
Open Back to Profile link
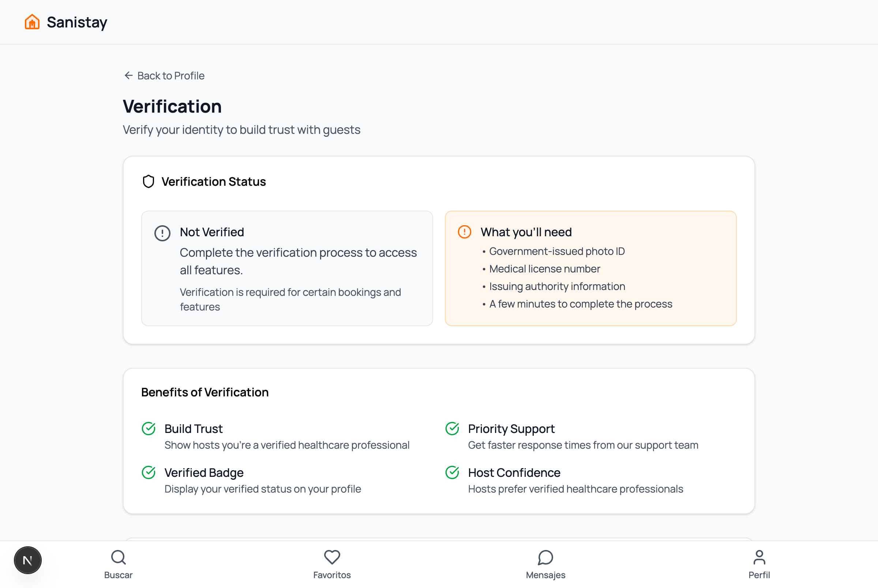[x=170, y=75]
